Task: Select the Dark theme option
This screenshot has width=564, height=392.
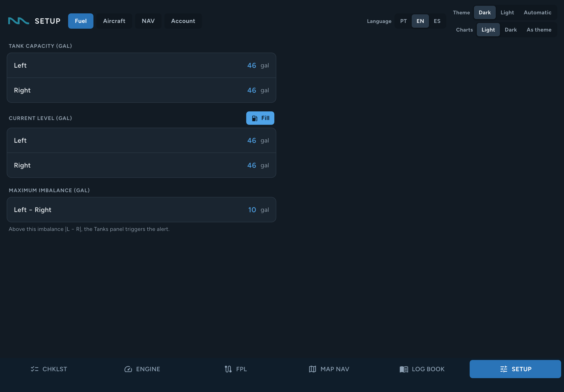Action: tap(484, 12)
